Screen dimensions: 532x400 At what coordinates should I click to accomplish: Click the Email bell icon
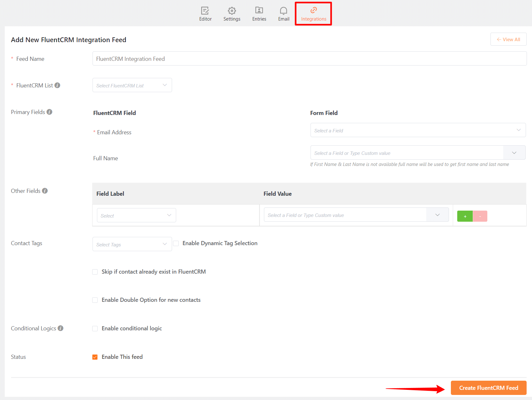(x=284, y=10)
